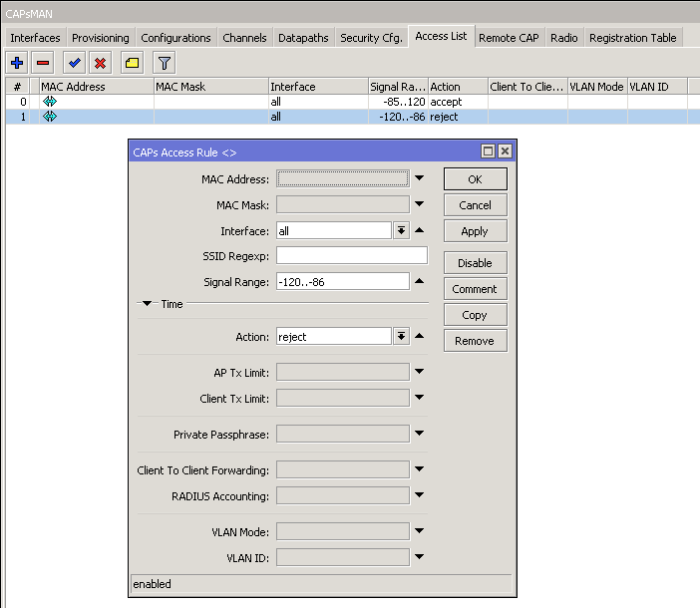Click the red minus Remove icon
This screenshot has height=608, width=700.
coord(43,63)
